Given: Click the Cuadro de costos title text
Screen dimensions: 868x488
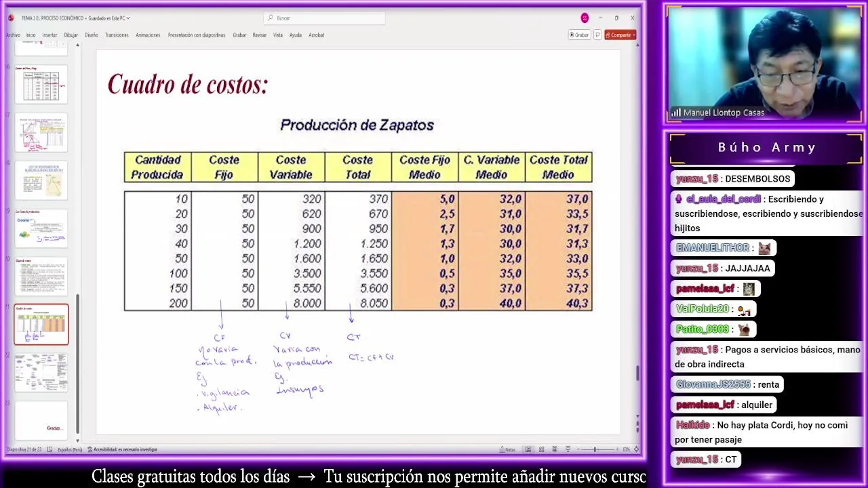Looking at the screenshot, I should [188, 85].
